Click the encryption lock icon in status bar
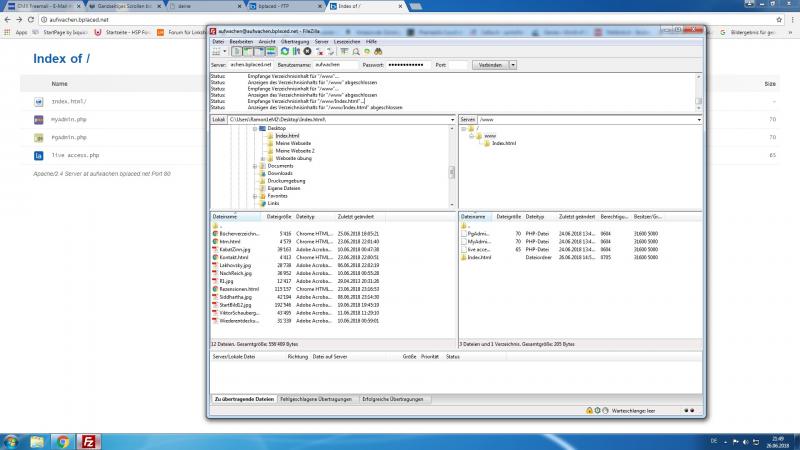 click(x=590, y=410)
